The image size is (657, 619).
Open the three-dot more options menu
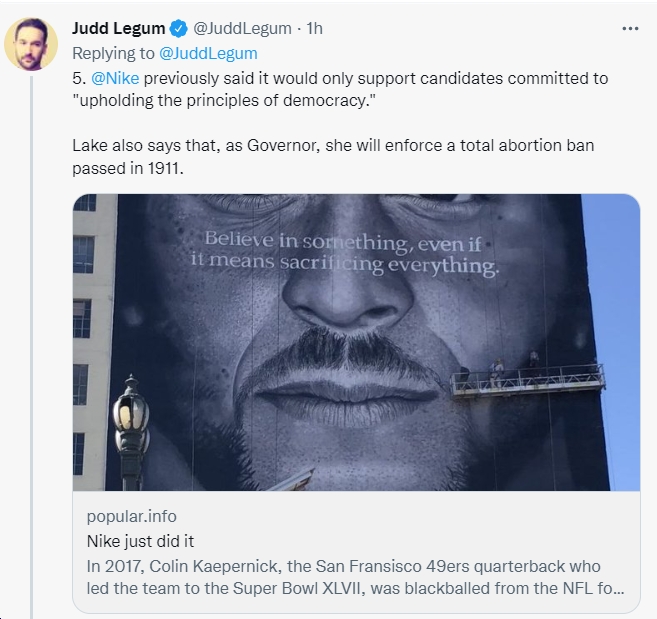pyautogui.click(x=630, y=28)
